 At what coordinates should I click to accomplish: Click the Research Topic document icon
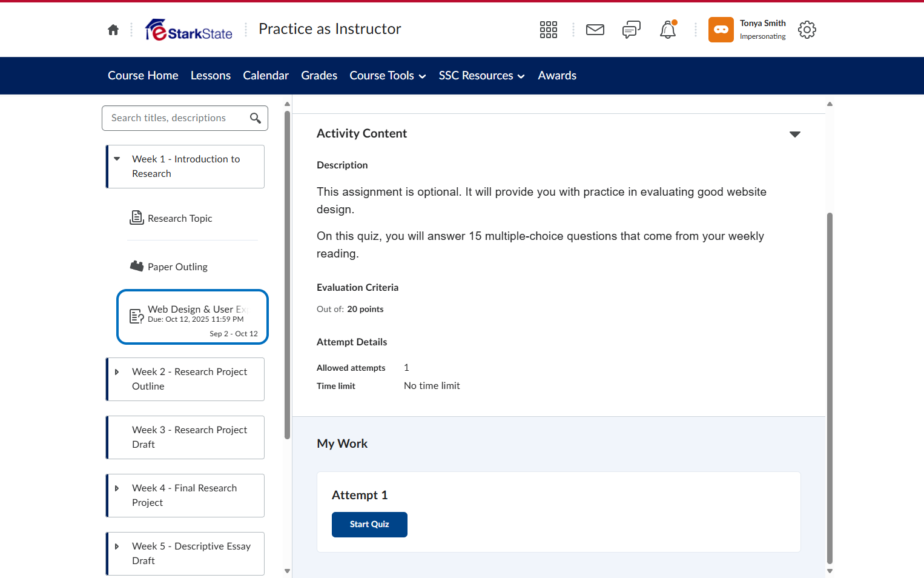tap(137, 218)
